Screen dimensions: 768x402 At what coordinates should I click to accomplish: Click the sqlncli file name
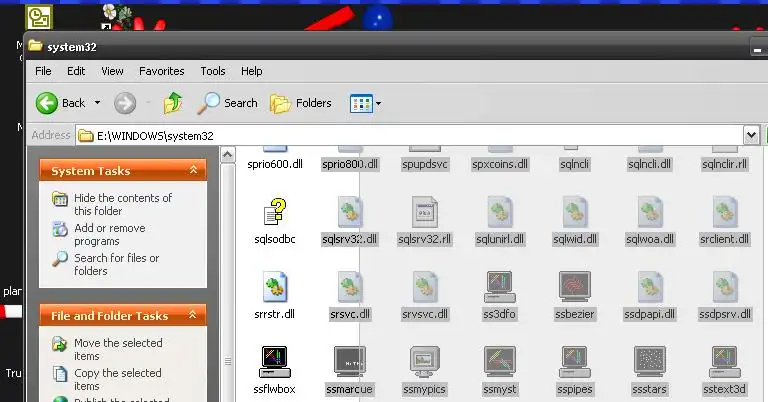575,164
